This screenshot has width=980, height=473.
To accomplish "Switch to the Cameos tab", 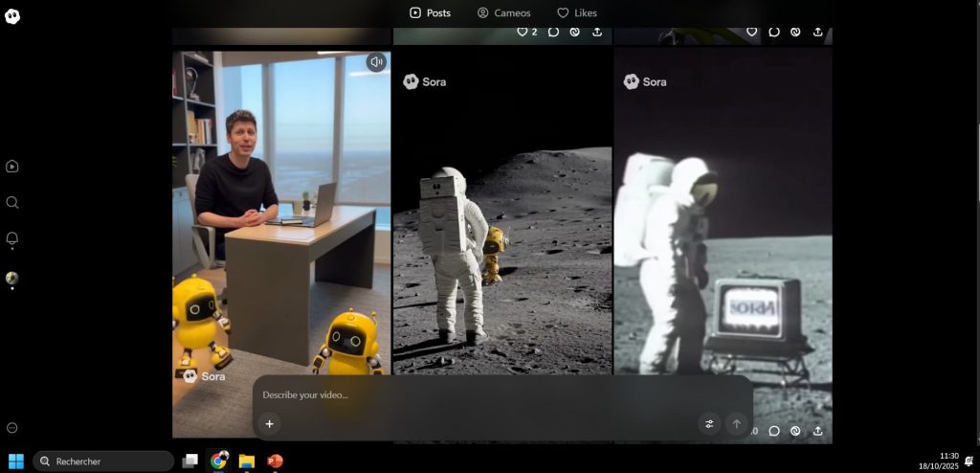I will [503, 12].
